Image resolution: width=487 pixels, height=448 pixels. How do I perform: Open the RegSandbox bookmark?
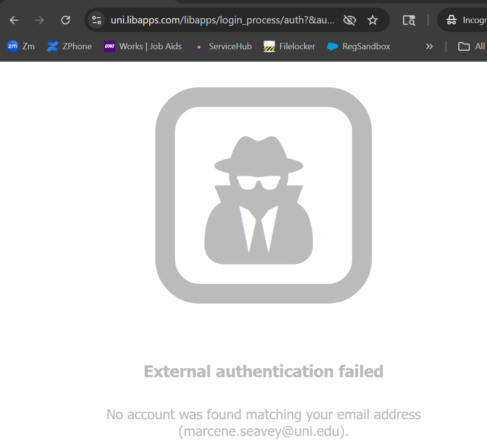pos(358,46)
